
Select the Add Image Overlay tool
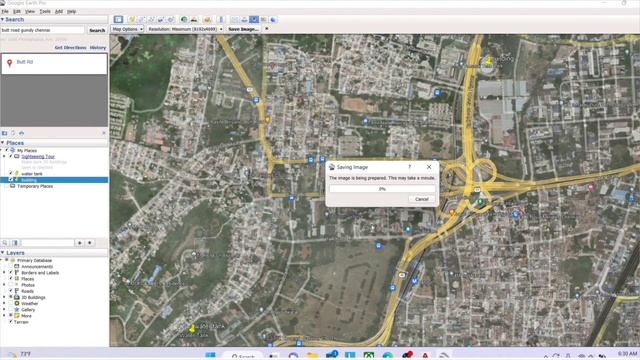click(161, 19)
